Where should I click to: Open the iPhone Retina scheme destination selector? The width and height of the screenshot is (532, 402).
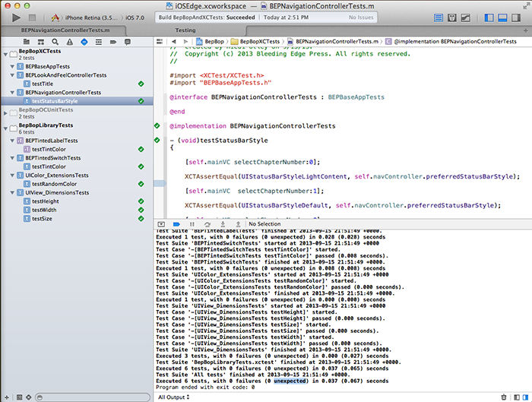pyautogui.click(x=91, y=17)
